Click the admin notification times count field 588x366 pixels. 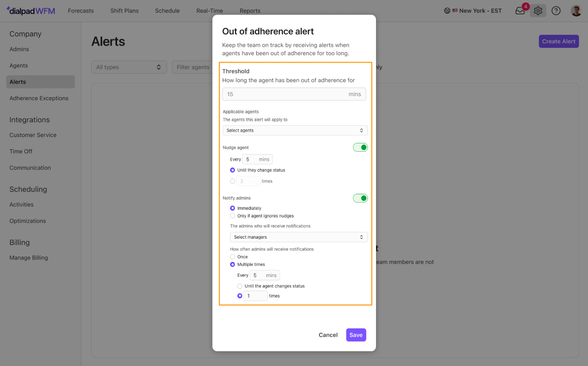[x=255, y=296]
